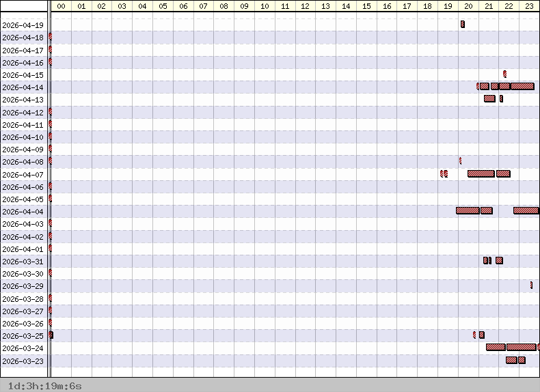Select the long 20-21h bar on 2026-04-07

pos(481,173)
